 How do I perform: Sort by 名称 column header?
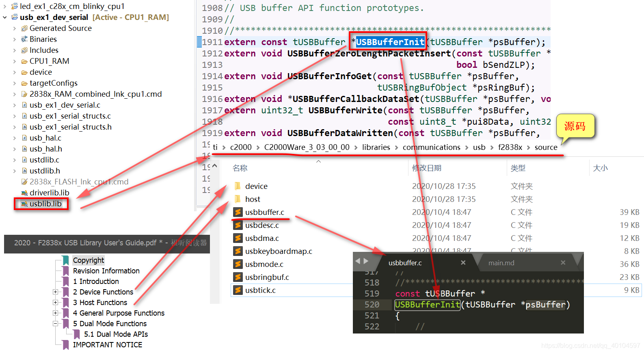click(240, 168)
